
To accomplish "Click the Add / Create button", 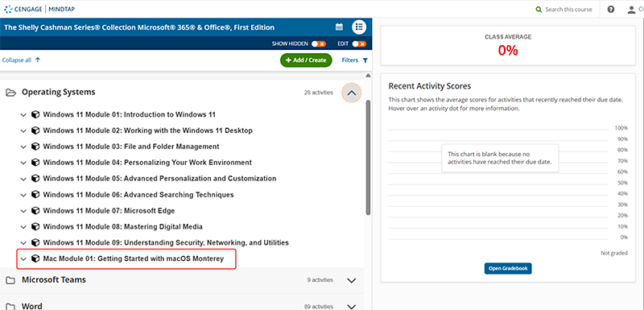I will click(x=306, y=60).
